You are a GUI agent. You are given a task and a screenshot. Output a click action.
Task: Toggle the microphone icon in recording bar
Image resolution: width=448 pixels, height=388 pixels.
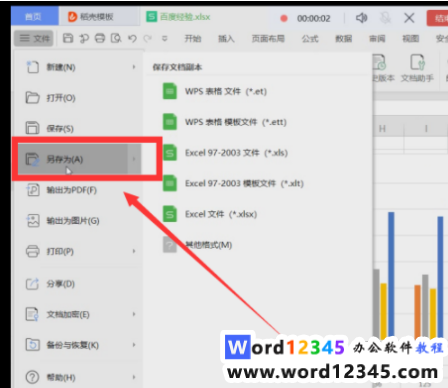(385, 18)
